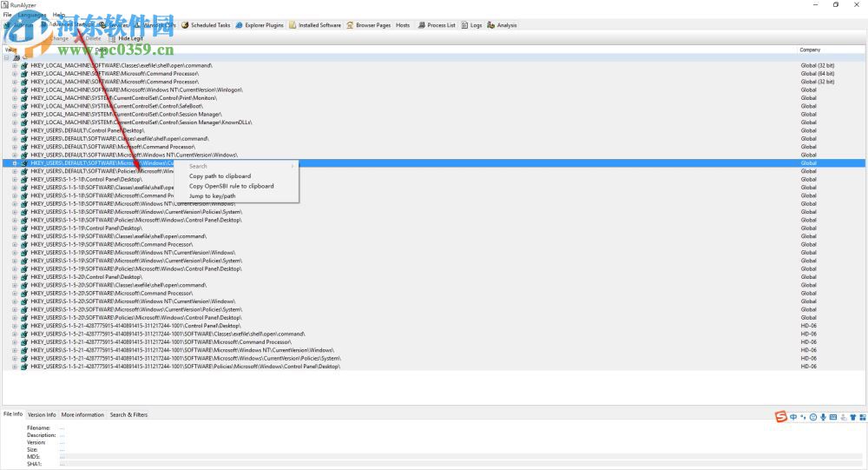Open the Help menu
Viewport: 868px width, 470px height.
coord(59,15)
